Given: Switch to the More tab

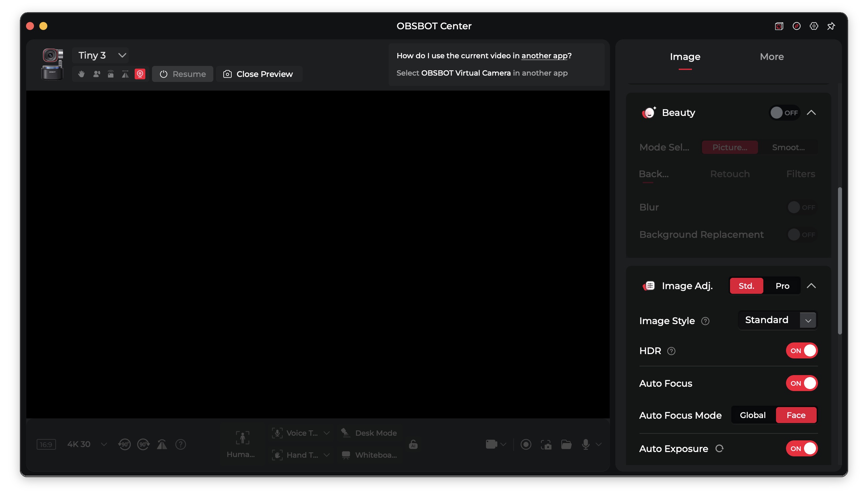Looking at the screenshot, I should (771, 57).
